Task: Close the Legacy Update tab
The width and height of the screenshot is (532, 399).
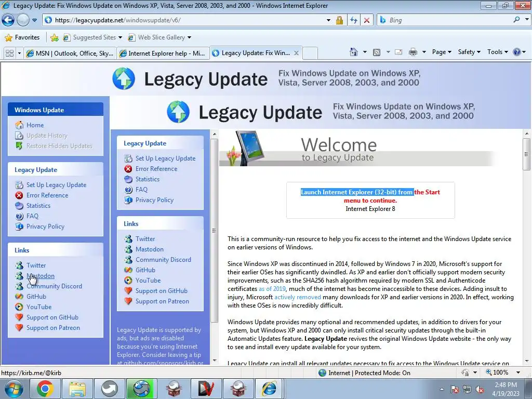Action: (x=296, y=53)
